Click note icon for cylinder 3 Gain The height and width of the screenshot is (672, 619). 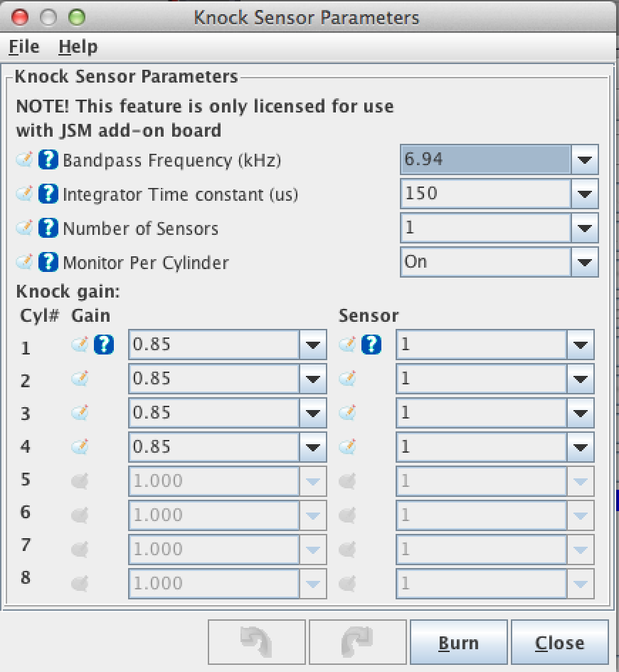pyautogui.click(x=80, y=413)
